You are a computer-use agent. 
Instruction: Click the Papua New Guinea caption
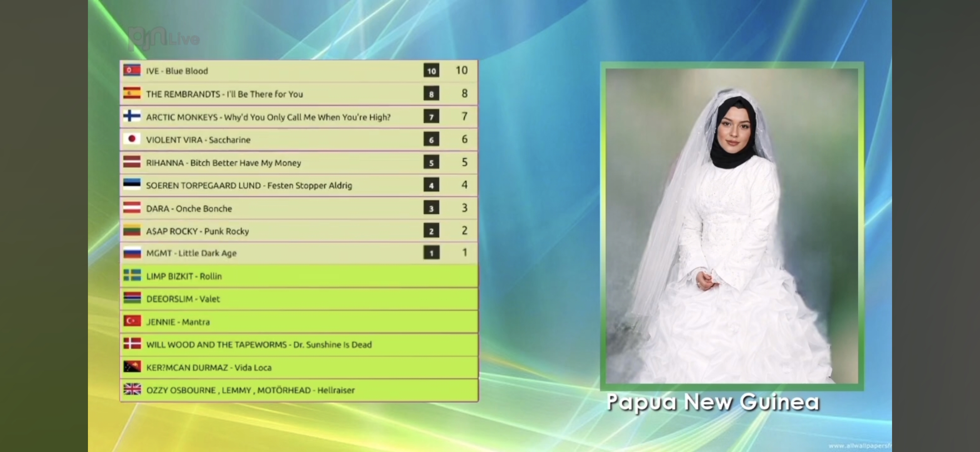click(713, 403)
